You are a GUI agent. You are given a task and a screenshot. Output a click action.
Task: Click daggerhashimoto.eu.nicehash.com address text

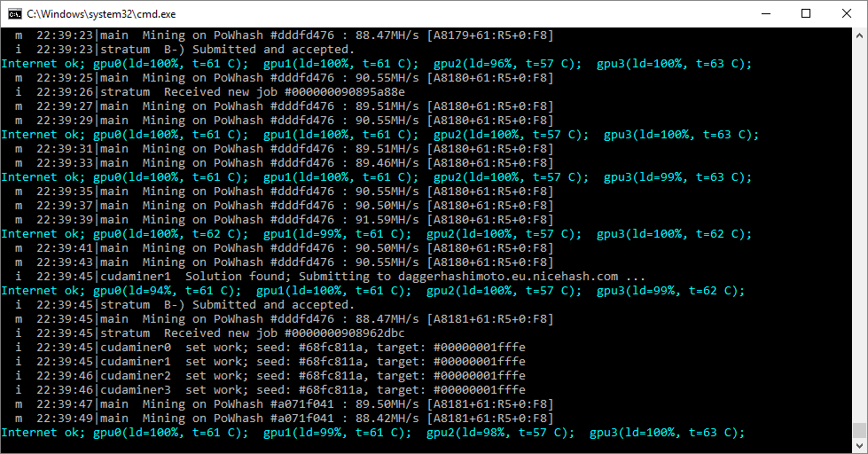508,277
